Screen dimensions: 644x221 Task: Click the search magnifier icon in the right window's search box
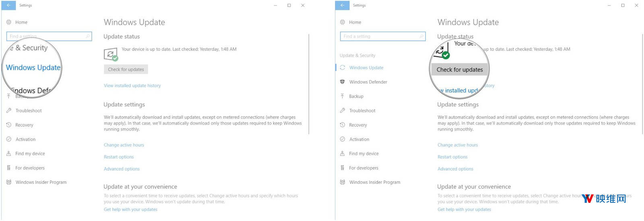point(421,36)
